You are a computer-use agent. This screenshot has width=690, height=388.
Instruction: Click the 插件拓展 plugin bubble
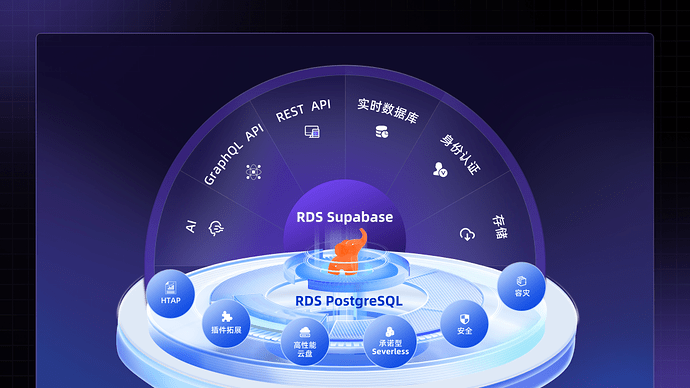[226, 323]
